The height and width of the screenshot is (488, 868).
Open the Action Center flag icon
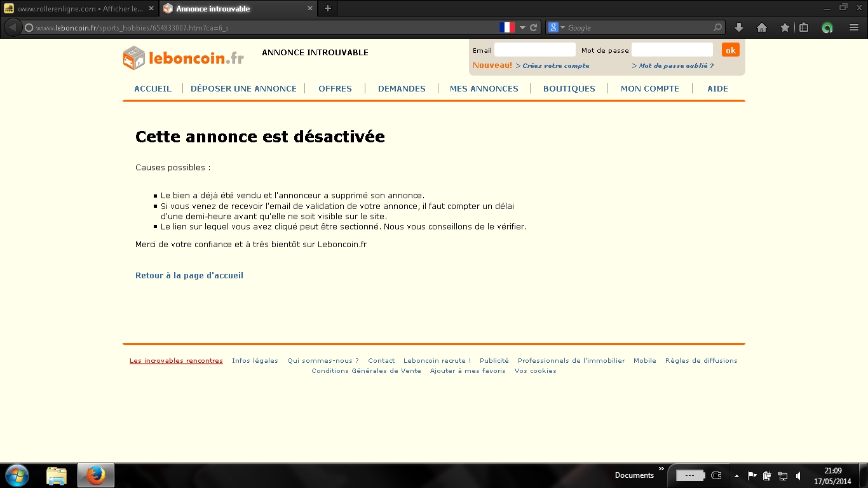tap(752, 475)
